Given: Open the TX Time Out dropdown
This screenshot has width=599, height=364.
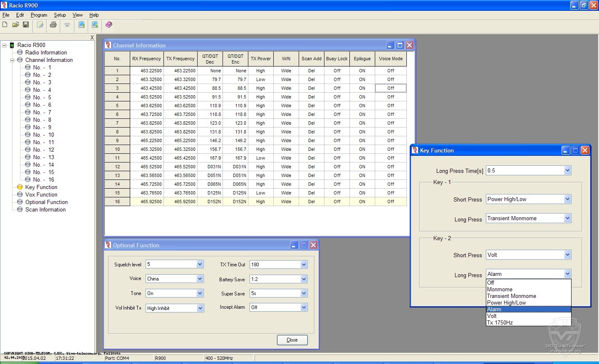Looking at the screenshot, I should tap(304, 265).
